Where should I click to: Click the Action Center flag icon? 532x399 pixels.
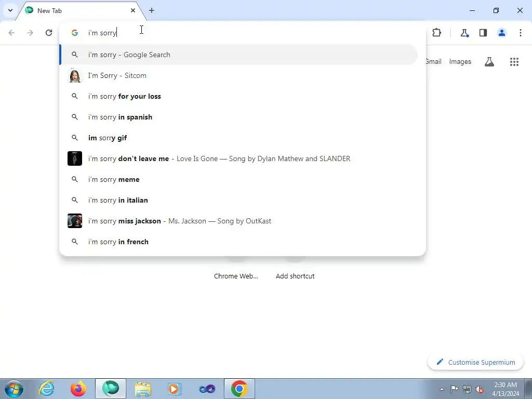click(x=454, y=389)
